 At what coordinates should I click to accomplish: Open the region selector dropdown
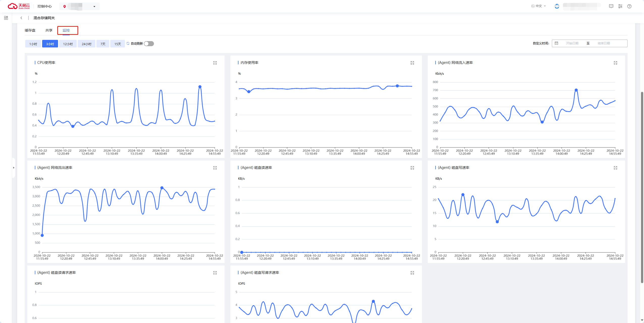tap(79, 6)
